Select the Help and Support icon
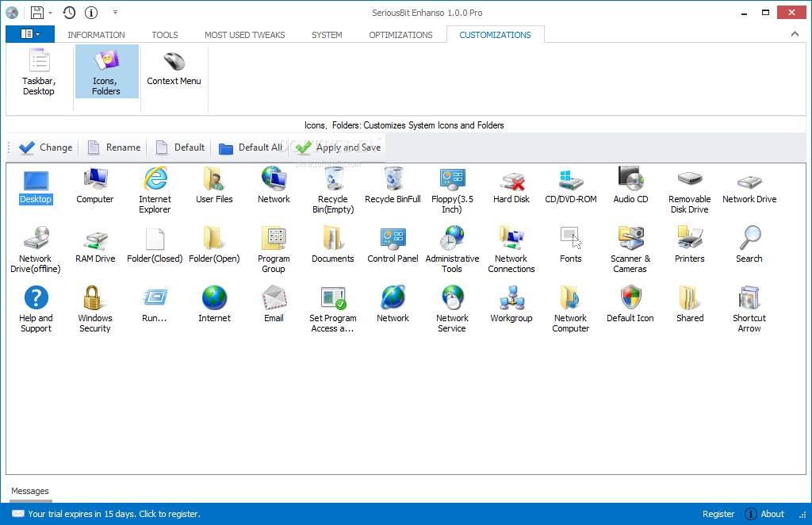This screenshot has height=525, width=812. (36, 309)
